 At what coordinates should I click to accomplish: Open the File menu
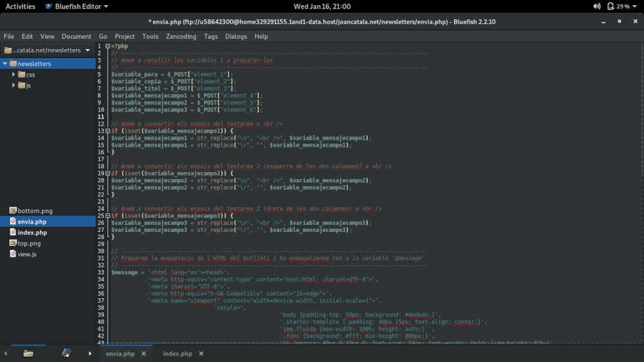8,36
